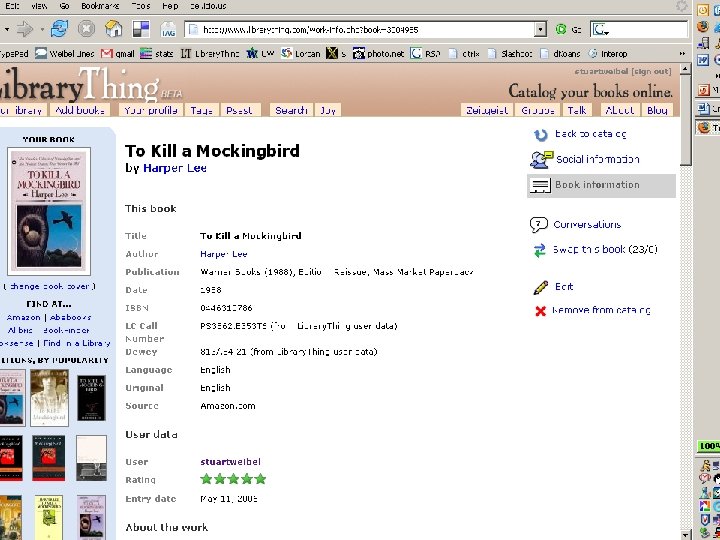This screenshot has height=540, width=720.
Task: Click the TAG toolbar icon
Action: coord(168,30)
